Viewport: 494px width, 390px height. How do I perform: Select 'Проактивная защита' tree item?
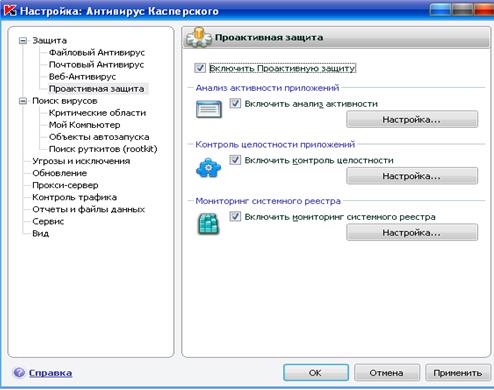(97, 89)
